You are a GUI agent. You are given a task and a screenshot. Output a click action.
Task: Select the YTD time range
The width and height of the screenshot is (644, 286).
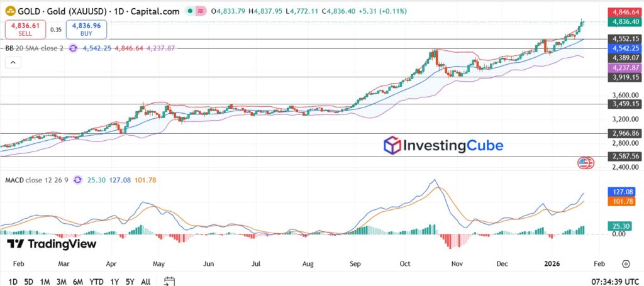coord(96,281)
